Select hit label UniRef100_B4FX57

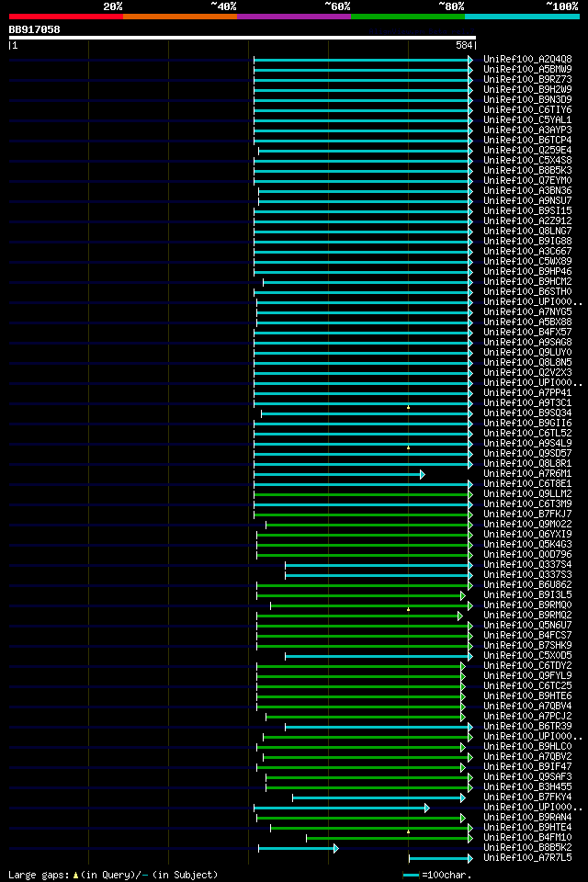pyautogui.click(x=527, y=333)
